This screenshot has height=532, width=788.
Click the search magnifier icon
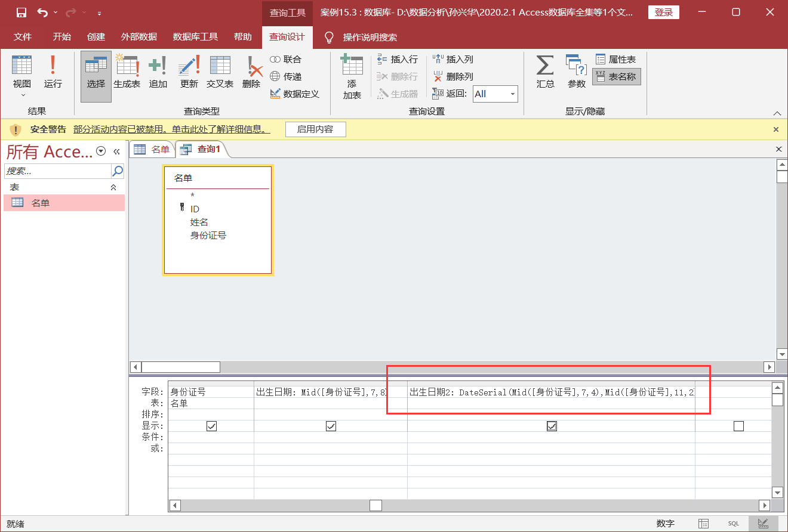tap(118, 171)
